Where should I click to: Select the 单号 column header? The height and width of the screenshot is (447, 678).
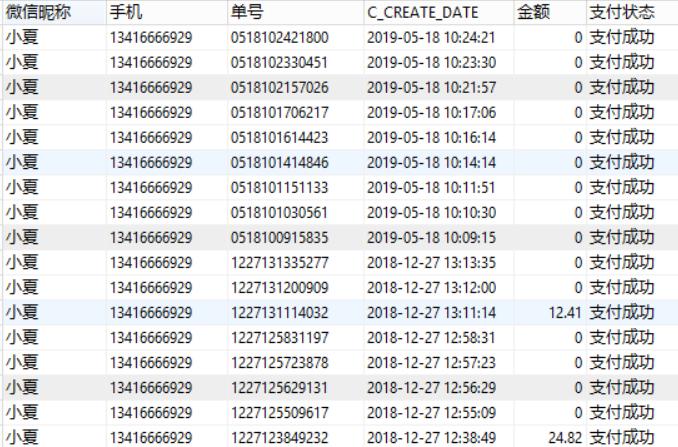pyautogui.click(x=246, y=13)
